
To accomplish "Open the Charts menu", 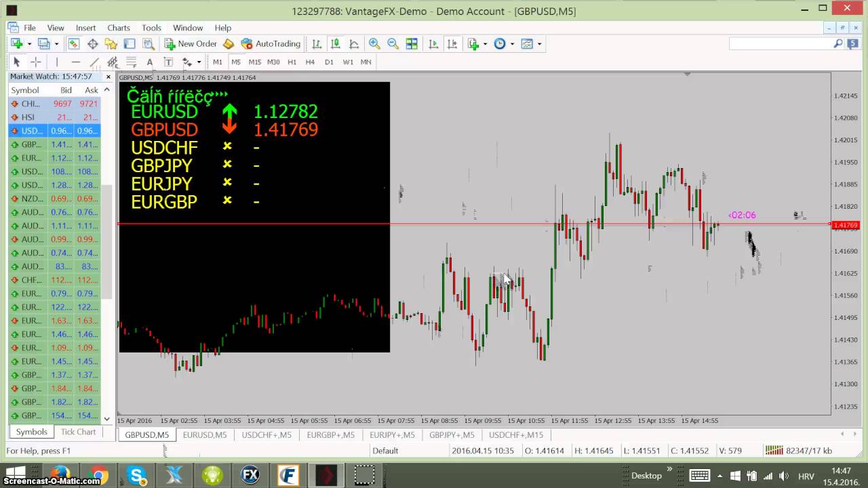I will pyautogui.click(x=118, y=28).
